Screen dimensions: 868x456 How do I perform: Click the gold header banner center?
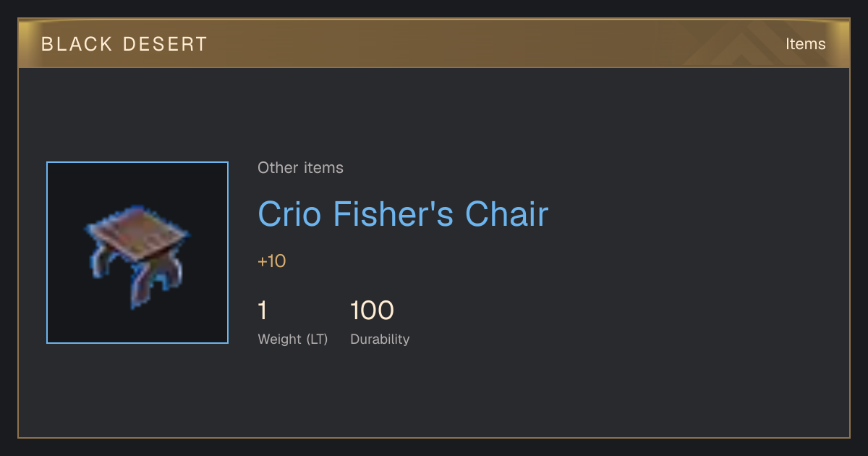434,44
